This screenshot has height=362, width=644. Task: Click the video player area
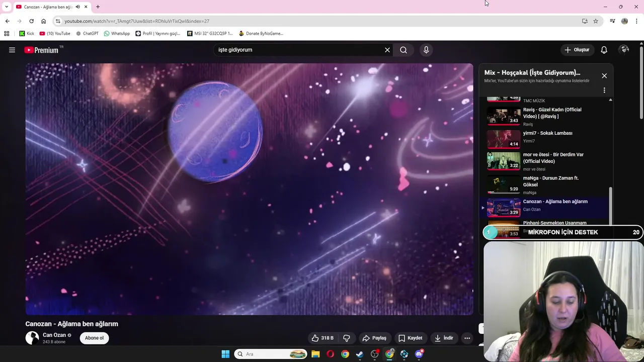[250, 189]
